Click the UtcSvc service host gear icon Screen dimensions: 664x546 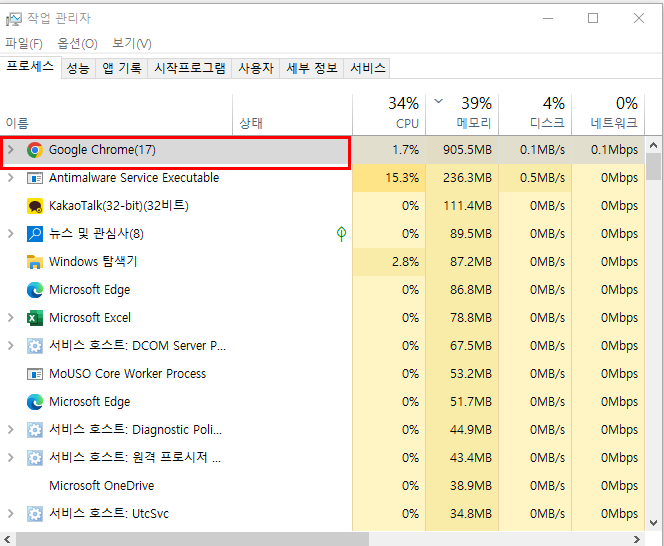pos(35,513)
